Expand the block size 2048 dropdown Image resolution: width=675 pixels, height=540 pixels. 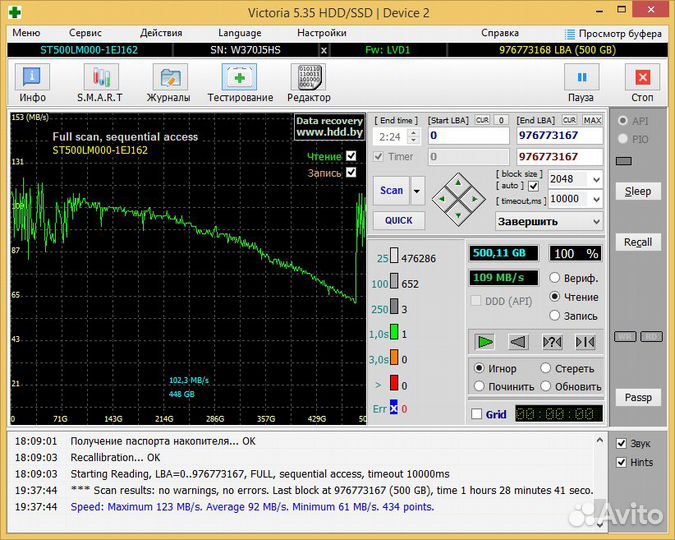point(596,179)
